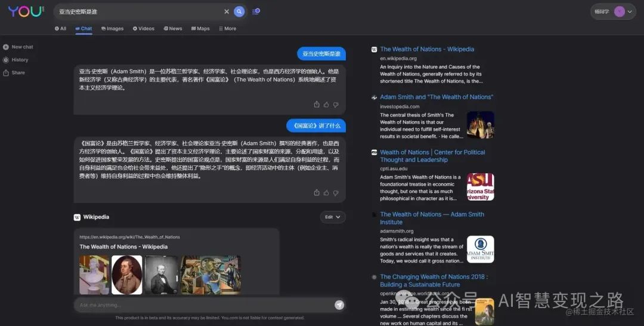Image resolution: width=644 pixels, height=326 pixels.
Task: Click the purple user avatar
Action: 620,12
